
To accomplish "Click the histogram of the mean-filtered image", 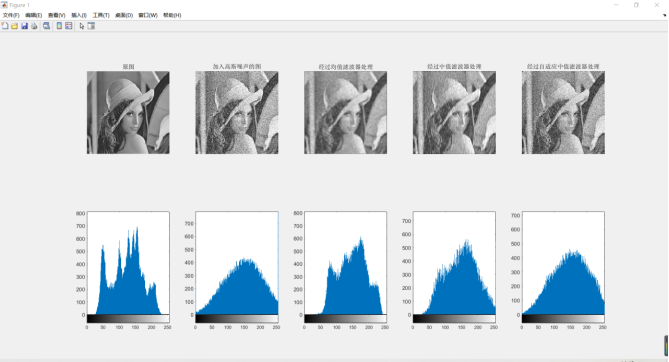I will [x=346, y=263].
